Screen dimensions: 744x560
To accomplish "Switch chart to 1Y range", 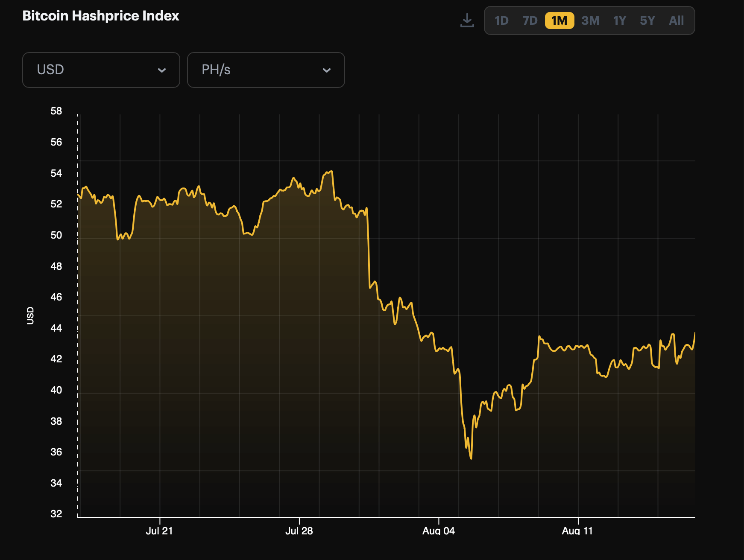I will pos(620,20).
